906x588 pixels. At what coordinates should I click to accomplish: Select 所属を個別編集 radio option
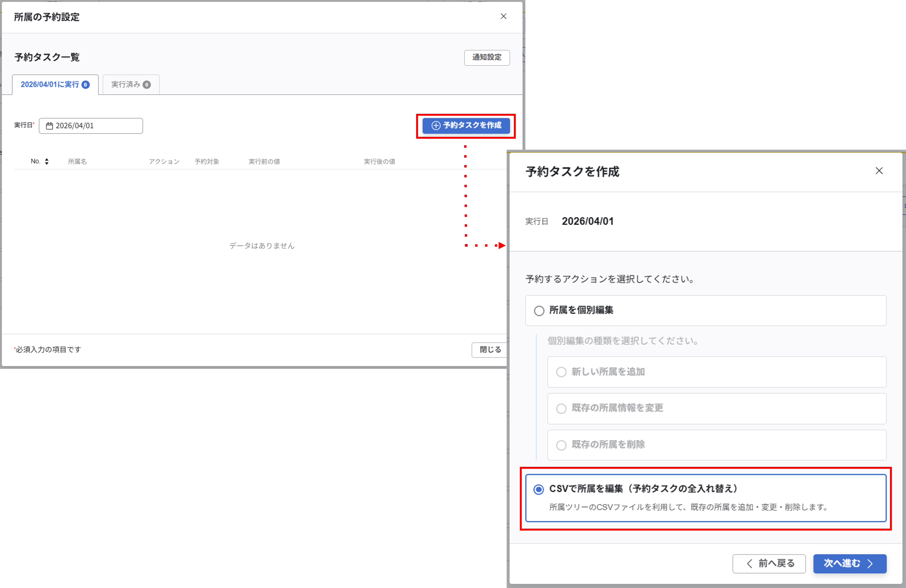coord(539,311)
